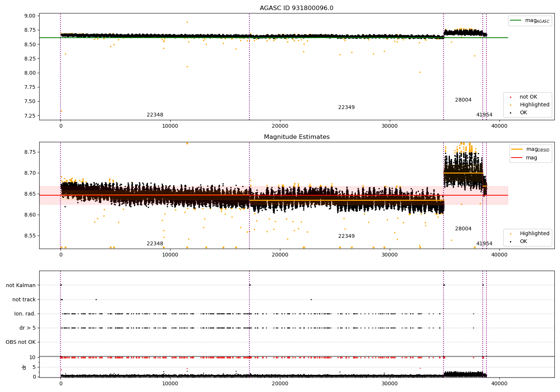Click the rotated 'dr' axis label
This screenshot has width=560, height=392.
coord(24,367)
